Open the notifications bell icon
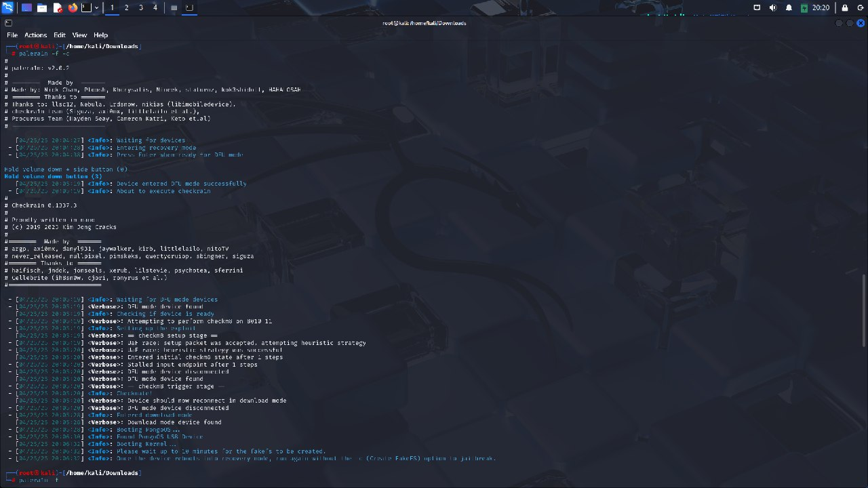Image resolution: width=868 pixels, height=488 pixels. click(789, 7)
